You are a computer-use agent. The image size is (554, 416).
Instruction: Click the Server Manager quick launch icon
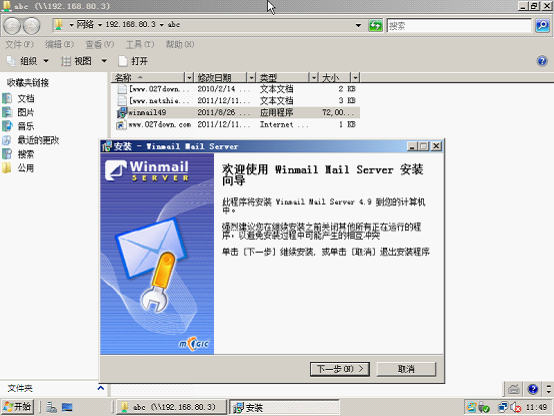52,407
